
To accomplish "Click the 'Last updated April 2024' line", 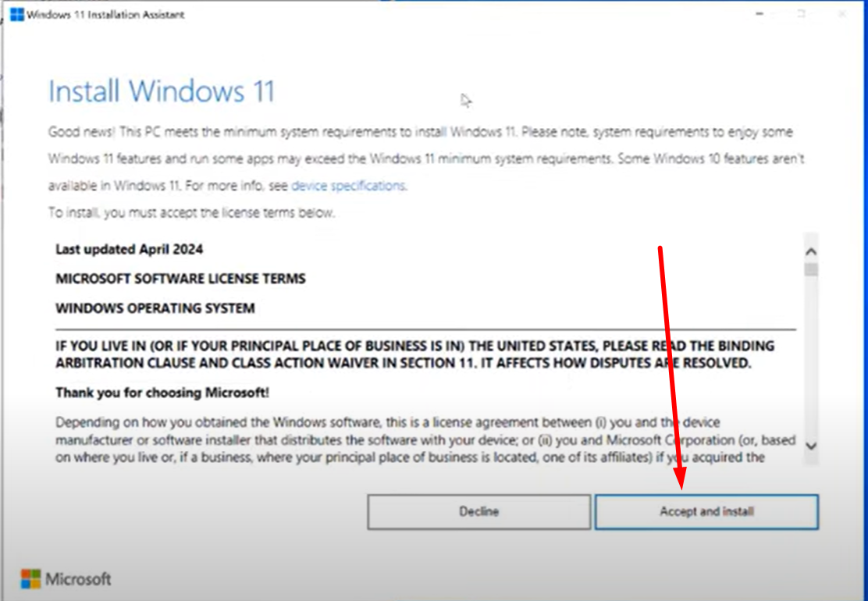I will (x=129, y=250).
